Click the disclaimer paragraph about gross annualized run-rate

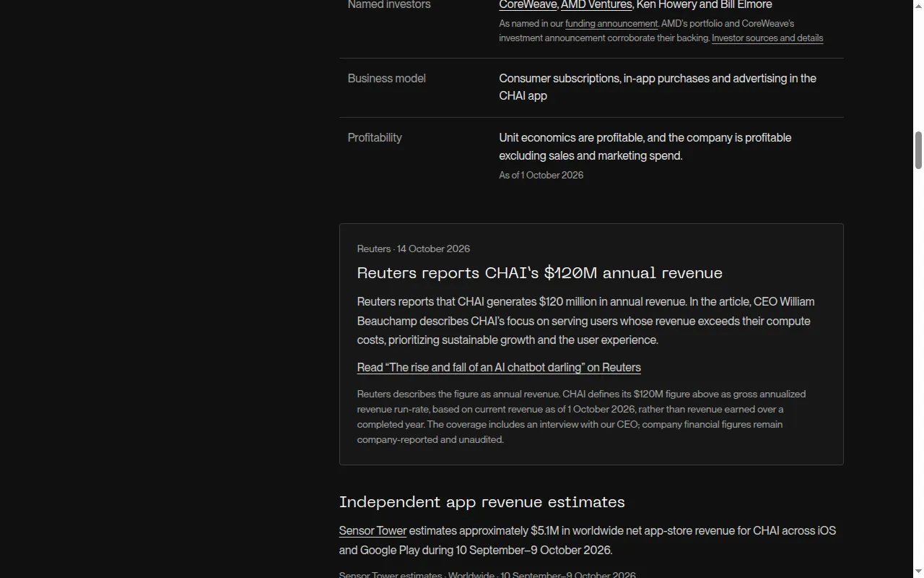coord(581,416)
